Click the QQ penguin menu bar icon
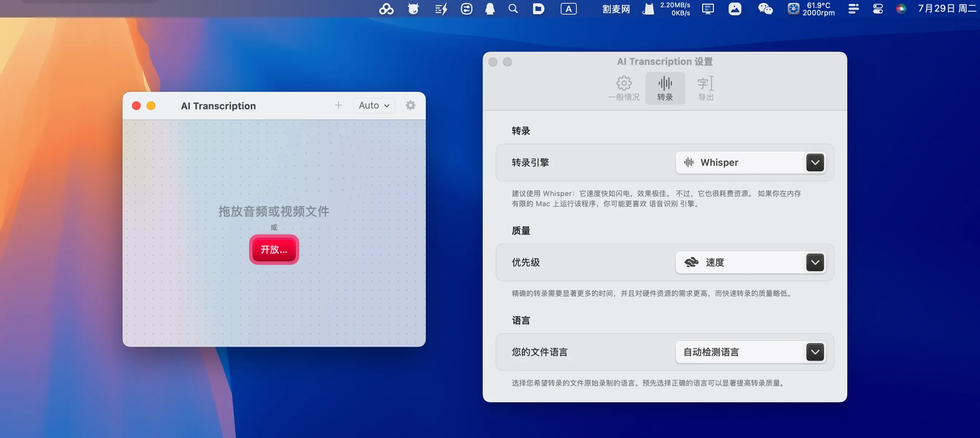980x438 pixels. pyautogui.click(x=490, y=9)
